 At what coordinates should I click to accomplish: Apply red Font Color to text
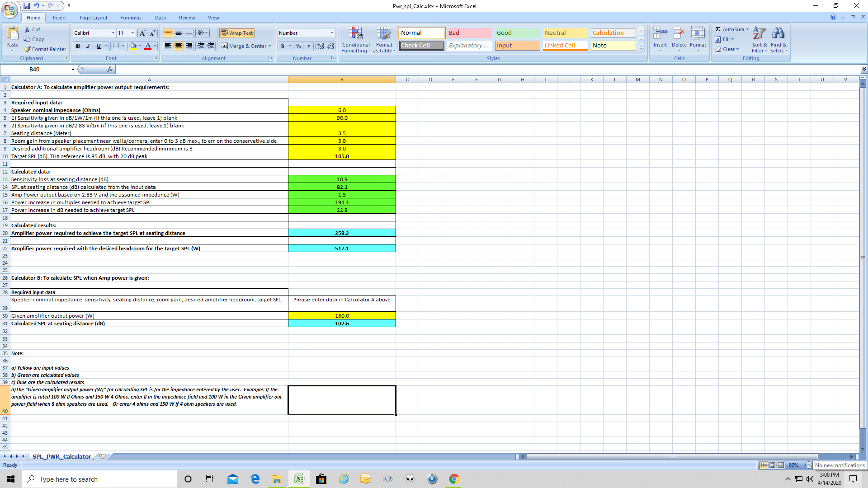click(x=147, y=46)
